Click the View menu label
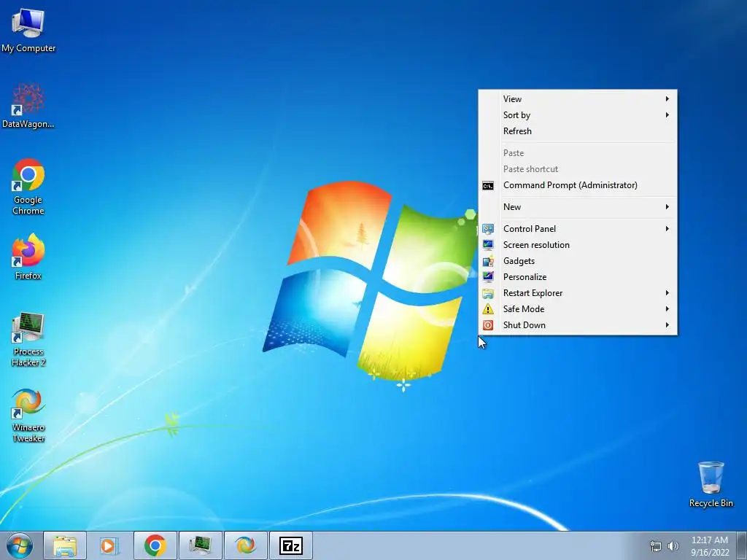 [512, 99]
